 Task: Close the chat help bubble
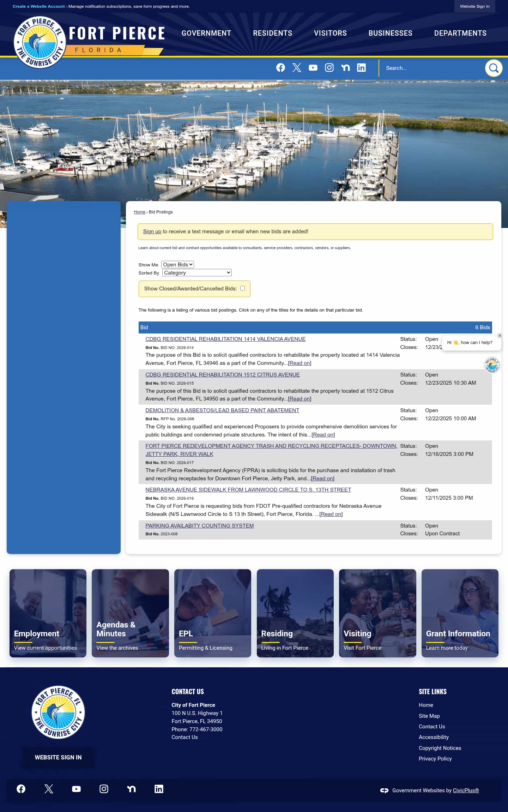click(x=500, y=336)
